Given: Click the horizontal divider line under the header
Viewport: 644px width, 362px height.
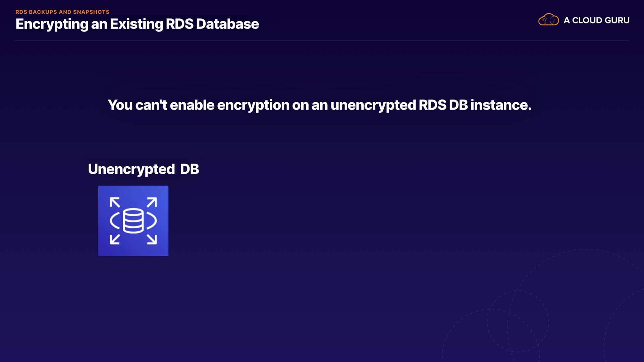Looking at the screenshot, I should 322,41.
